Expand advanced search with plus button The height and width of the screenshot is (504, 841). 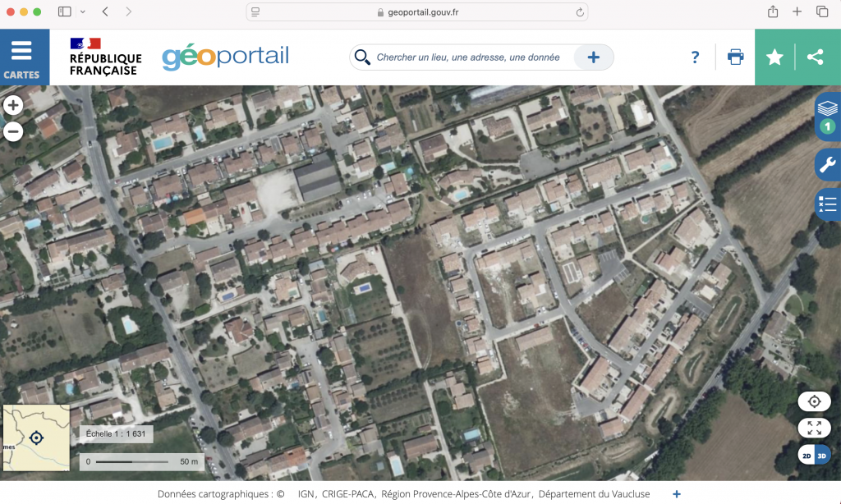(593, 57)
